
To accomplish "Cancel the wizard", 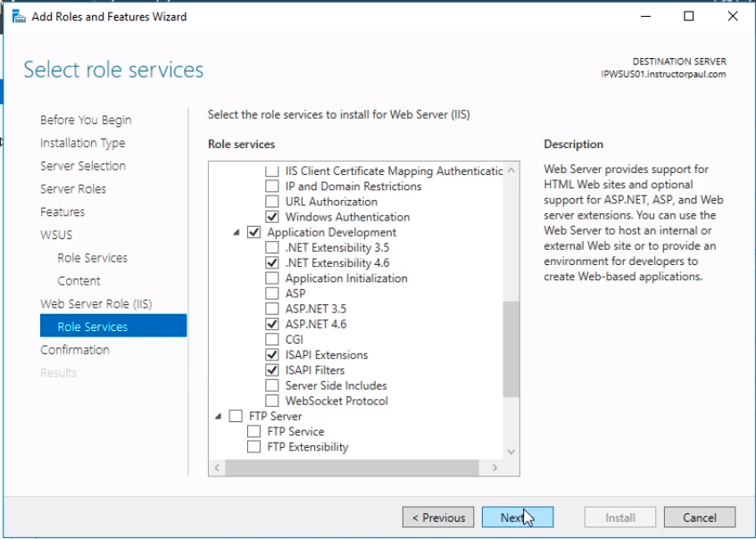I will (x=700, y=518).
